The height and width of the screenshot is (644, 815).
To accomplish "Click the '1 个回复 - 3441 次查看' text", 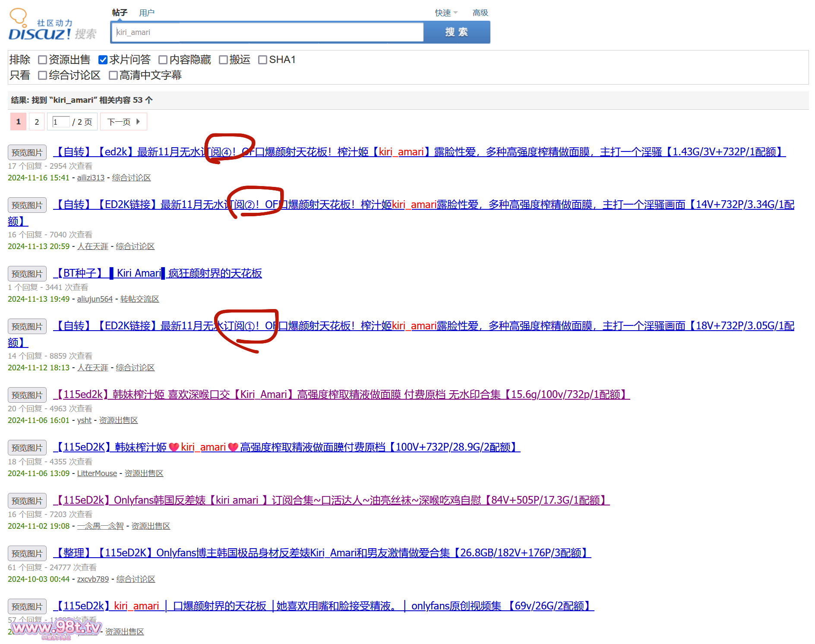I will tap(48, 287).
